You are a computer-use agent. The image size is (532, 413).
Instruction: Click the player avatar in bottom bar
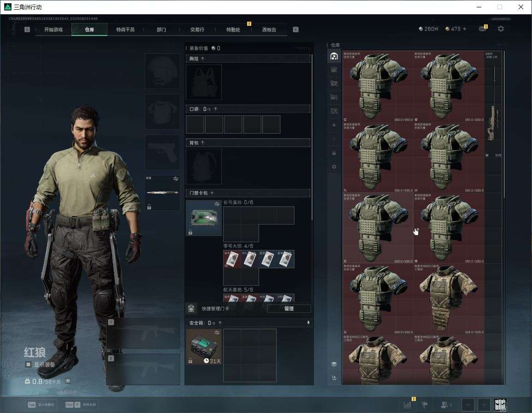click(x=501, y=405)
